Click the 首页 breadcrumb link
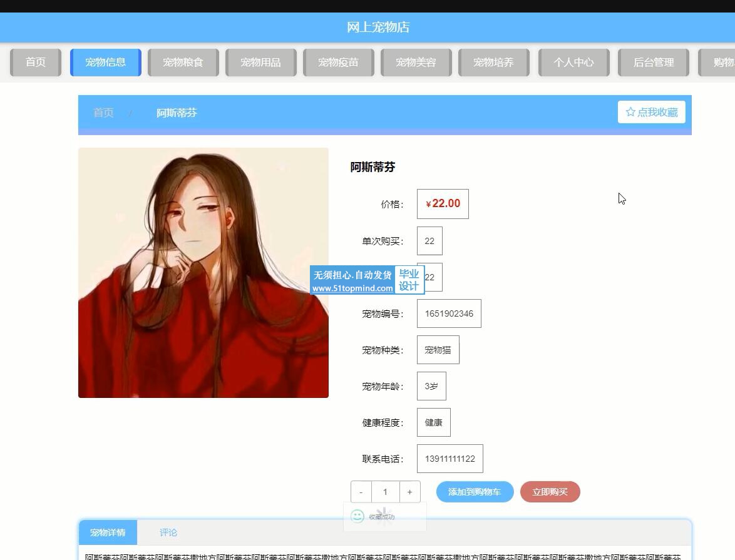The width and height of the screenshot is (735, 560). (103, 113)
